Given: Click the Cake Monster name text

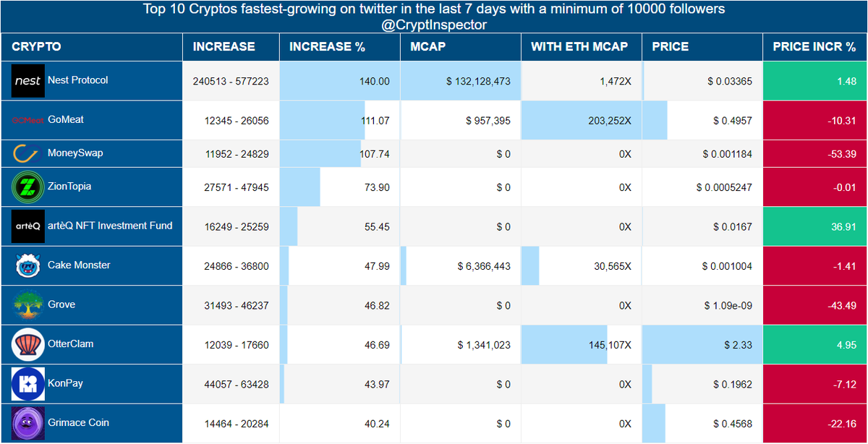Looking at the screenshot, I should pyautogui.click(x=79, y=265).
